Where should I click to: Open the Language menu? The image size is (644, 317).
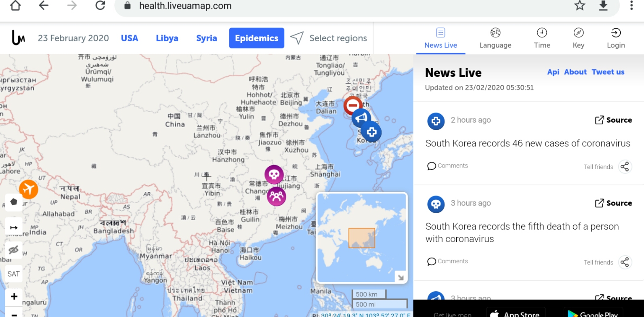click(495, 38)
